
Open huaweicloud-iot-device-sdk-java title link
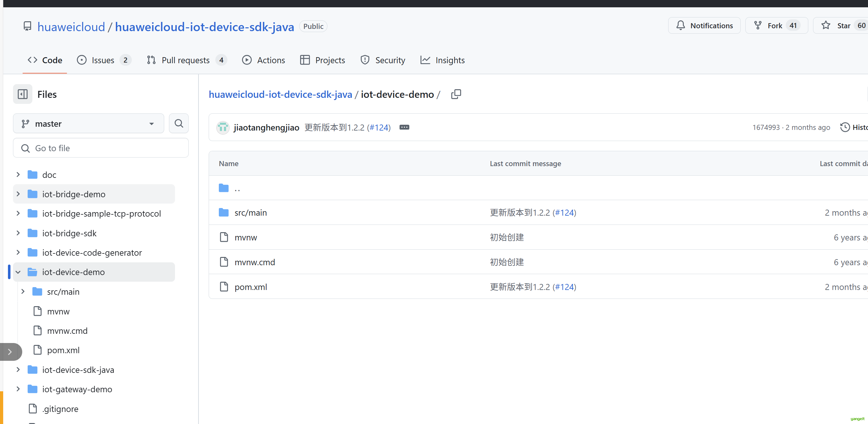pos(205,27)
